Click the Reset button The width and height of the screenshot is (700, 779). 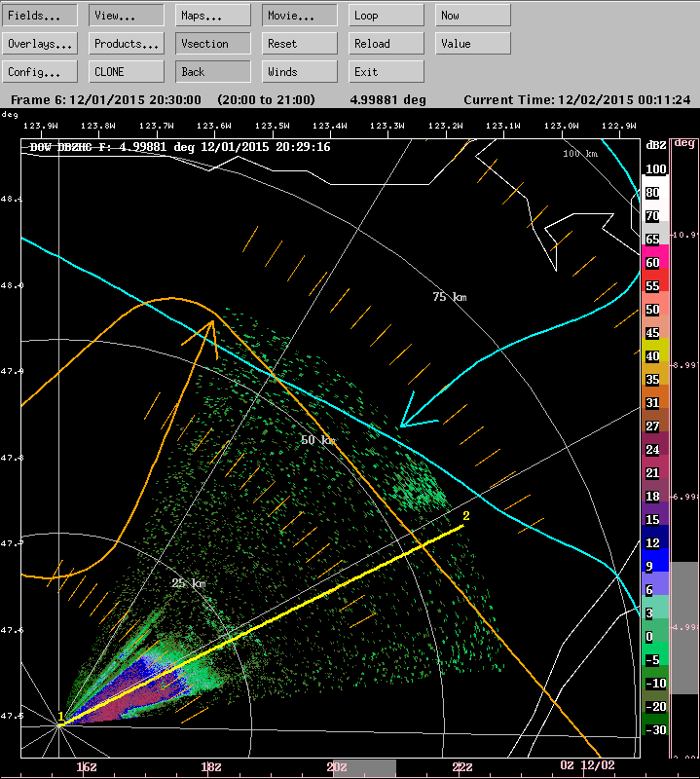[300, 44]
